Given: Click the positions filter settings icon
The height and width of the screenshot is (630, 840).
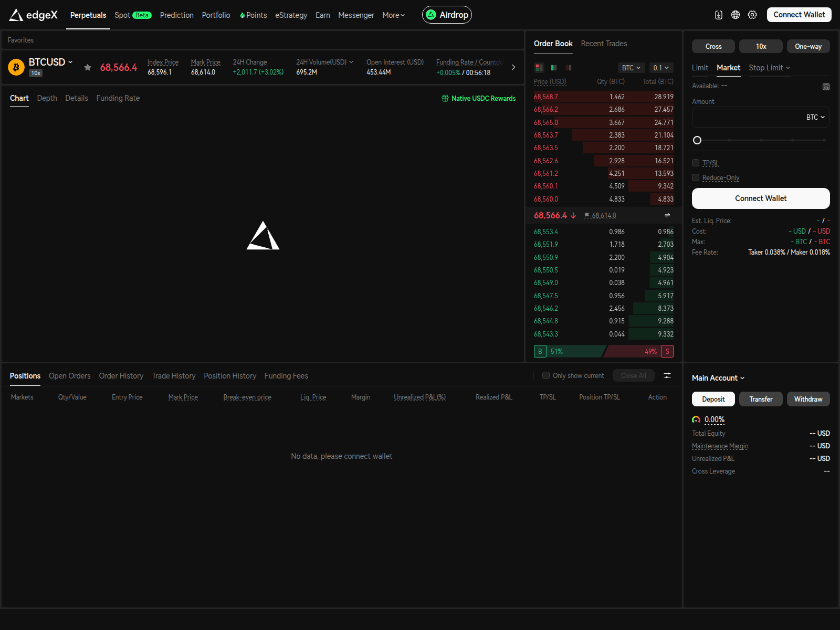Looking at the screenshot, I should tap(667, 375).
